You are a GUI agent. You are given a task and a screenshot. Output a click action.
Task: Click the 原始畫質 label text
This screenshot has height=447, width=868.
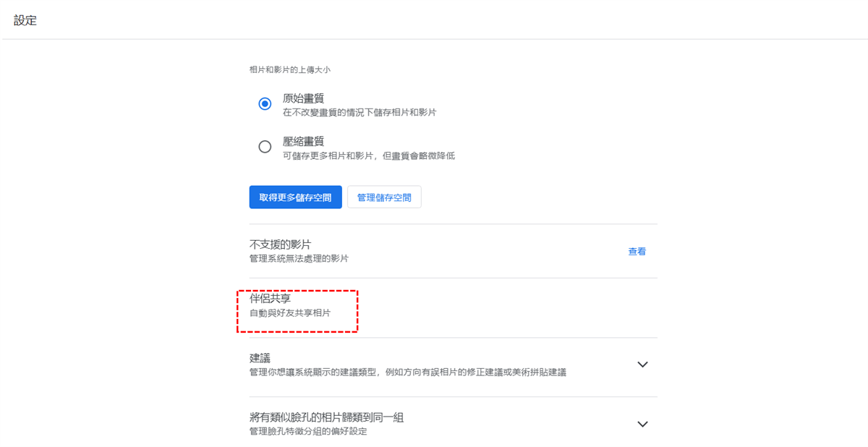click(303, 98)
